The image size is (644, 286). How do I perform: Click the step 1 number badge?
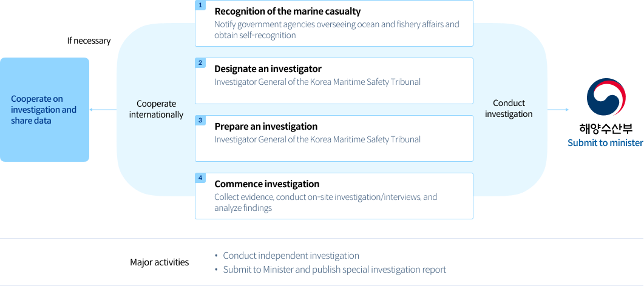point(200,5)
